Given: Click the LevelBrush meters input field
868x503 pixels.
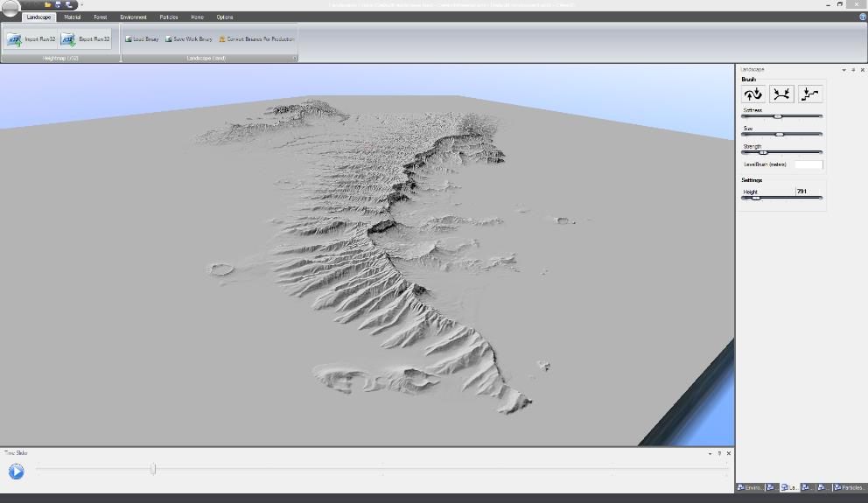Looking at the screenshot, I should click(x=808, y=164).
